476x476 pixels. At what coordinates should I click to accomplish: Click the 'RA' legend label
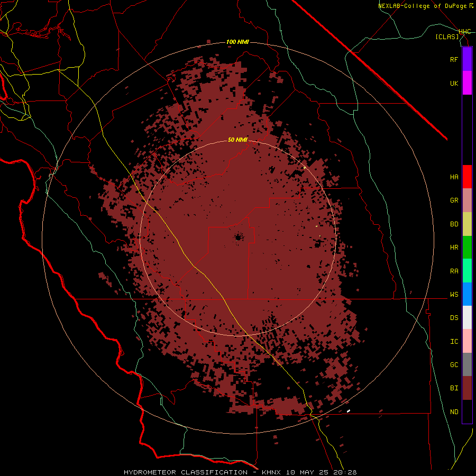tap(454, 271)
